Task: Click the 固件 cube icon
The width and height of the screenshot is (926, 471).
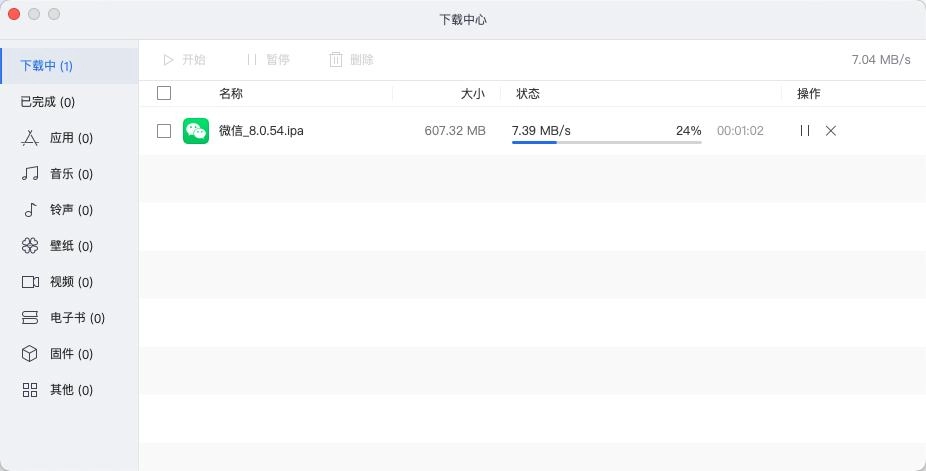Action: tap(30, 354)
